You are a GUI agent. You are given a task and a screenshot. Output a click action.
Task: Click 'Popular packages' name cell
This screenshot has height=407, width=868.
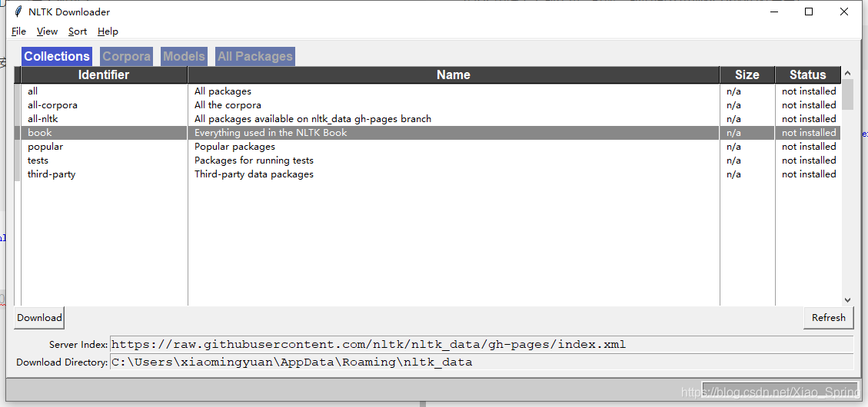click(234, 147)
